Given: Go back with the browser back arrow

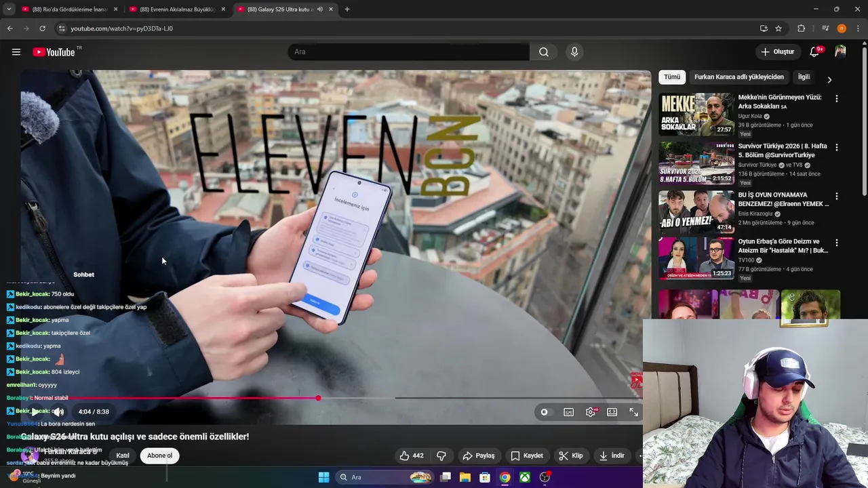Looking at the screenshot, I should click(x=10, y=28).
